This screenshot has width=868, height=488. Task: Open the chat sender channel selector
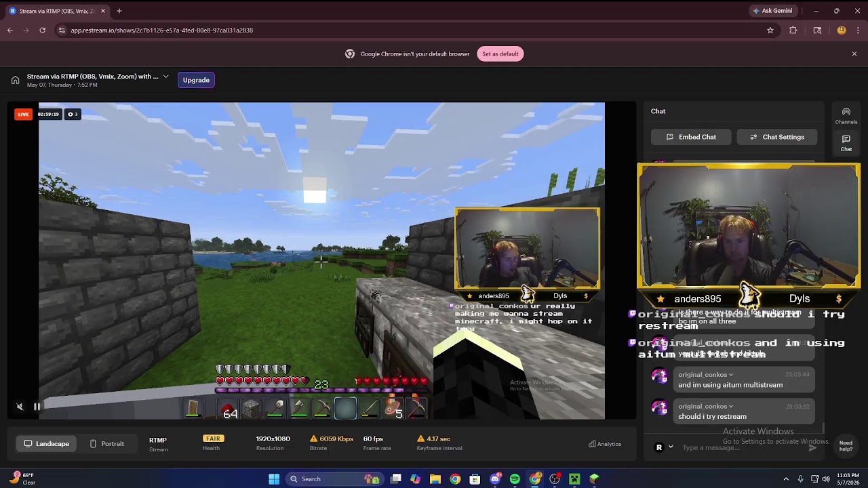click(x=663, y=447)
